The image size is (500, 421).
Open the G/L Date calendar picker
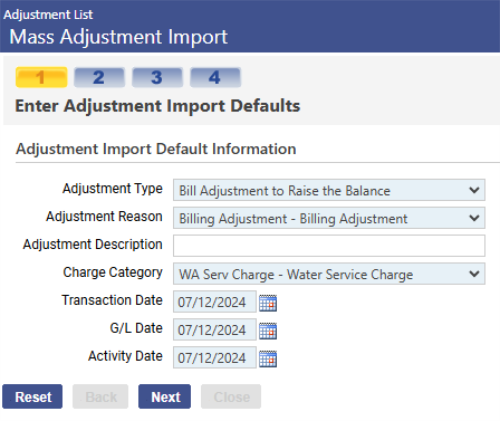point(268,331)
